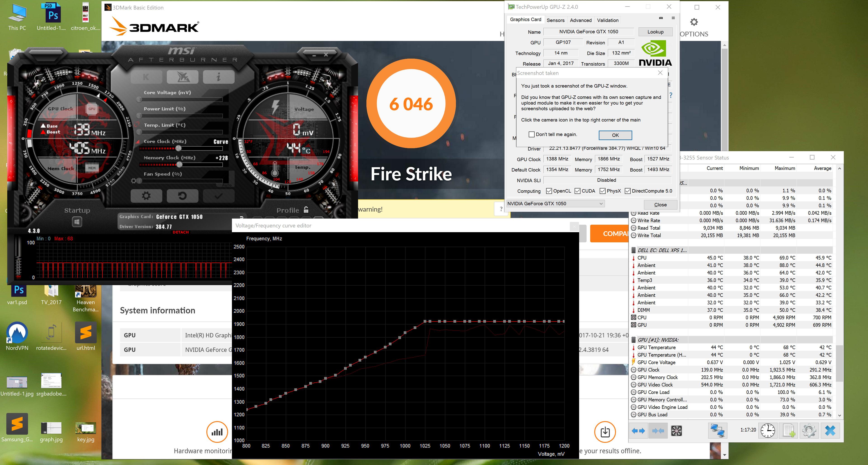Click the GPU-Z camera screenshot icon

tap(661, 18)
